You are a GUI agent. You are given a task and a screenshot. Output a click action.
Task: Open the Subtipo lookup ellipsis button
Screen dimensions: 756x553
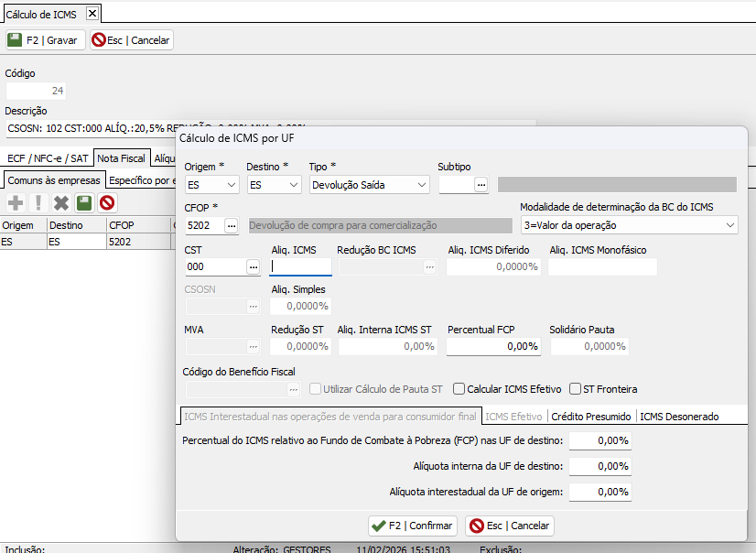click(481, 184)
